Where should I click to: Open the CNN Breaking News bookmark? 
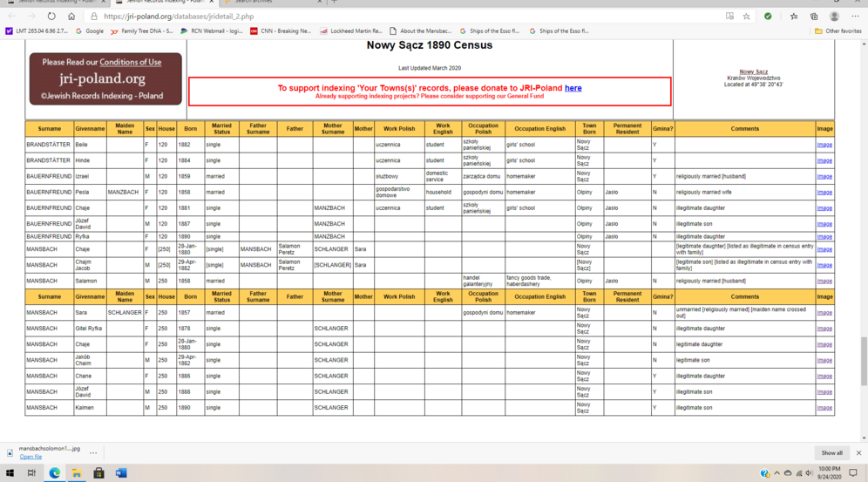click(281, 31)
